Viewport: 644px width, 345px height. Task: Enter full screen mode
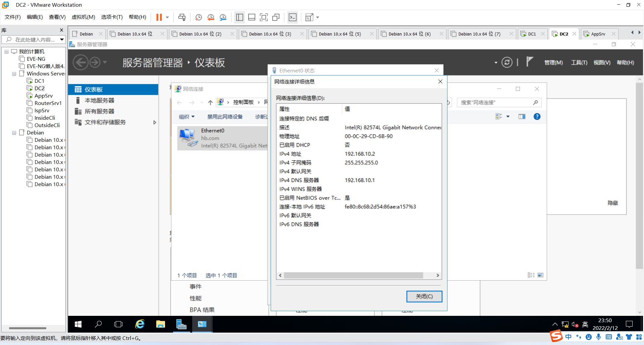point(264,17)
